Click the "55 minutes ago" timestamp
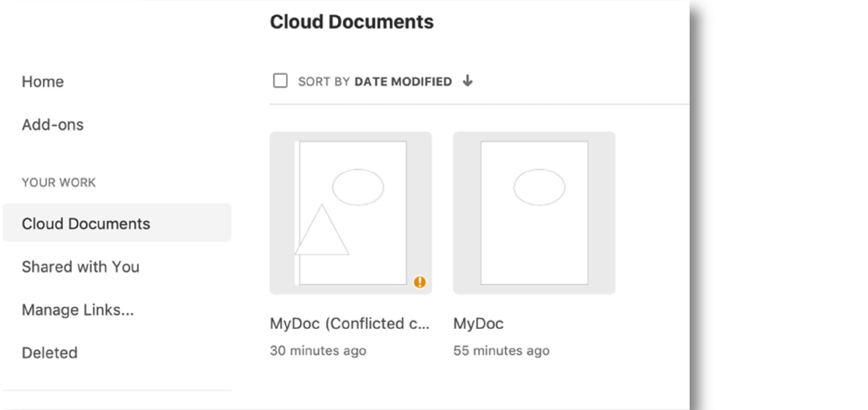The width and height of the screenshot is (868, 410). 501,351
